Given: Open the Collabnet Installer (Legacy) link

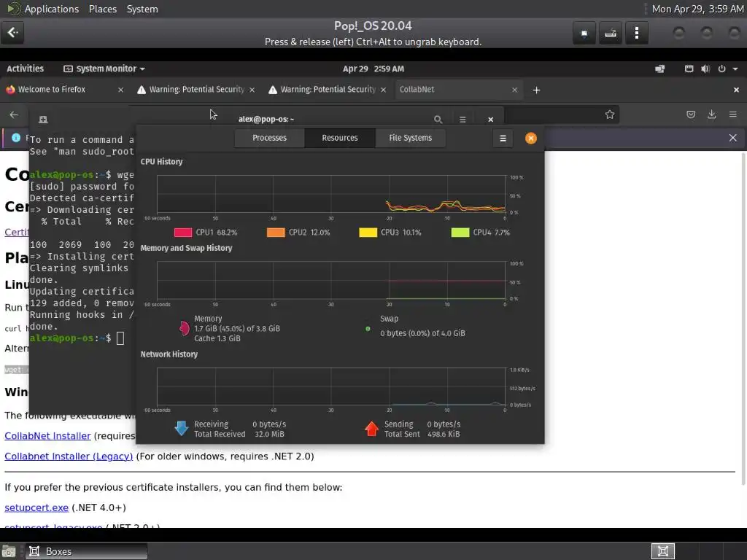Looking at the screenshot, I should point(69,456).
